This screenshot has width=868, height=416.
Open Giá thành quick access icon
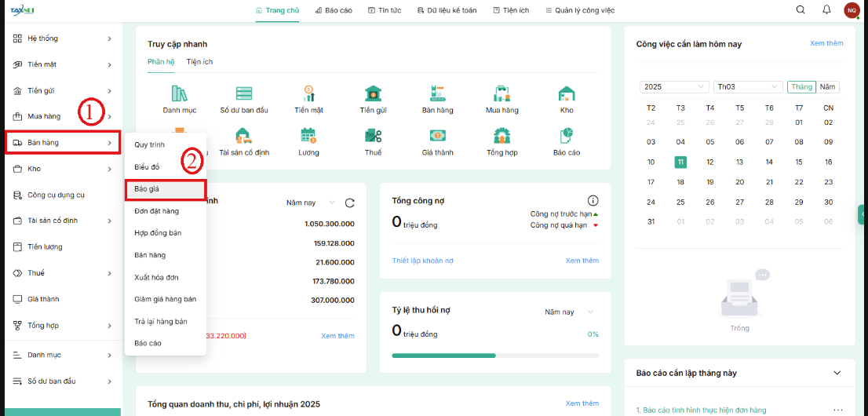(x=437, y=135)
